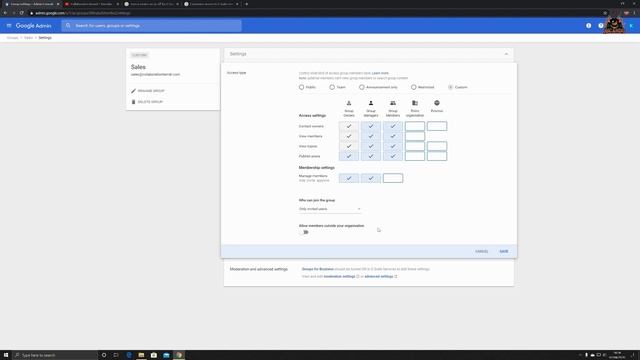Click the Entire organization column icon

coord(415,103)
